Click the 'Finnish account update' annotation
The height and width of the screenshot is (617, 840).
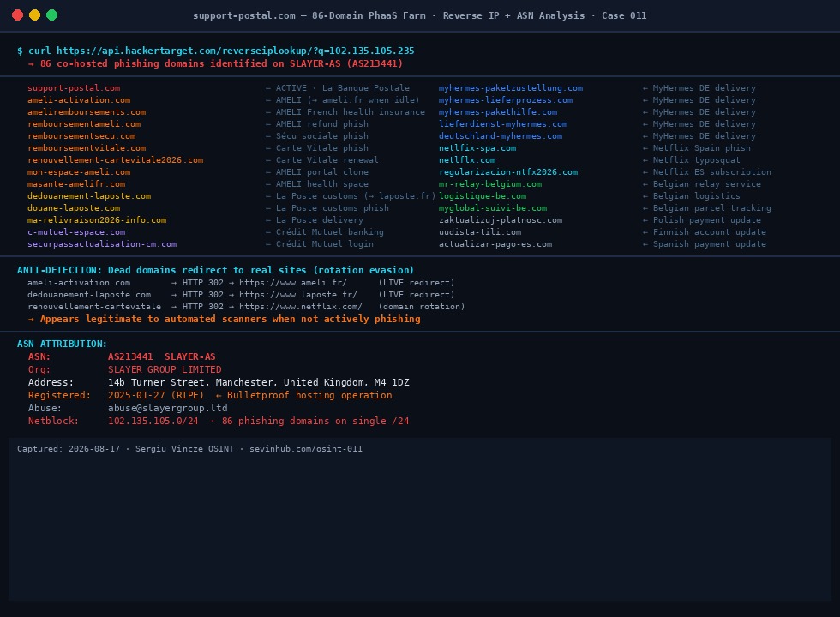(x=710, y=232)
